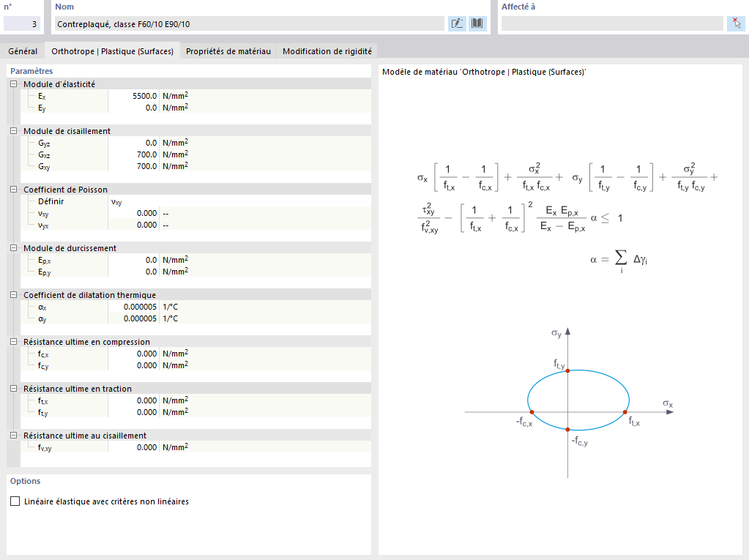Click the Options section heading
749x560 pixels.
point(26,481)
